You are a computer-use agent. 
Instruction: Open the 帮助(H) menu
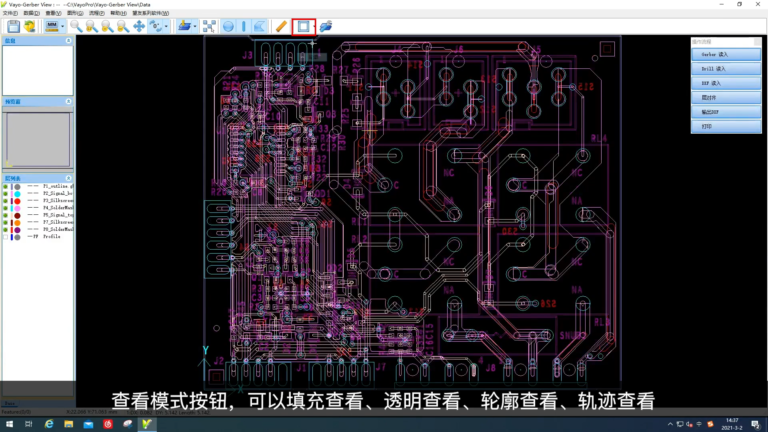[x=118, y=13]
